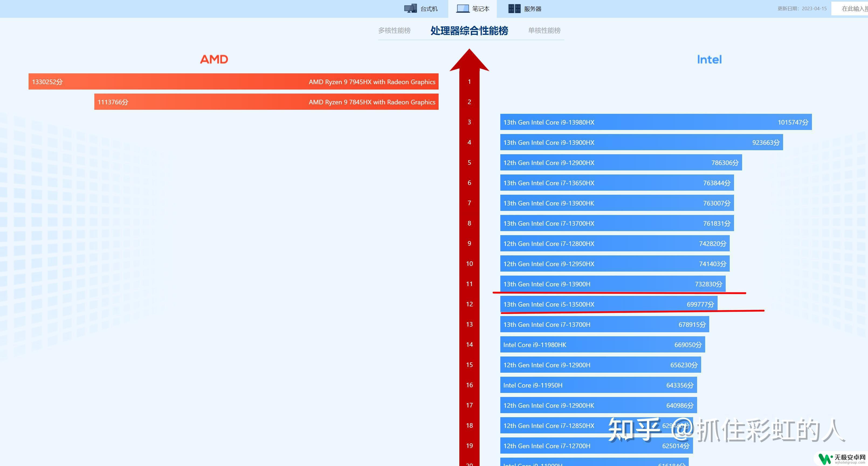Click the Intel Core i9-11950H bar
Screen dimensions: 868x466
[599, 385]
